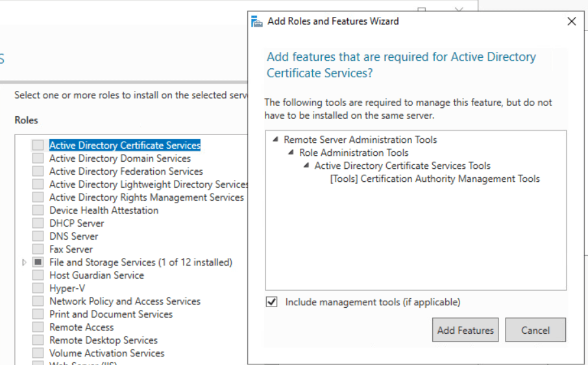Check the Fax Server role
588x365 pixels.
coord(38,249)
